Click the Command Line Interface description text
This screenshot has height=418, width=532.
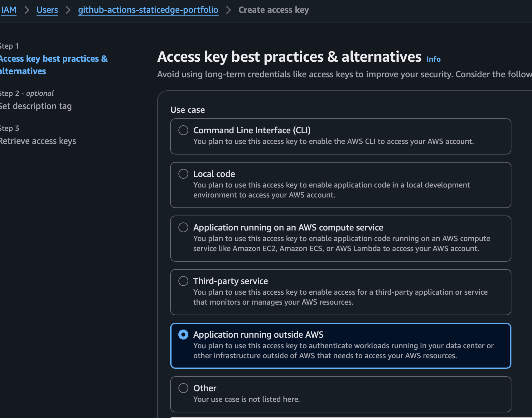[333, 141]
